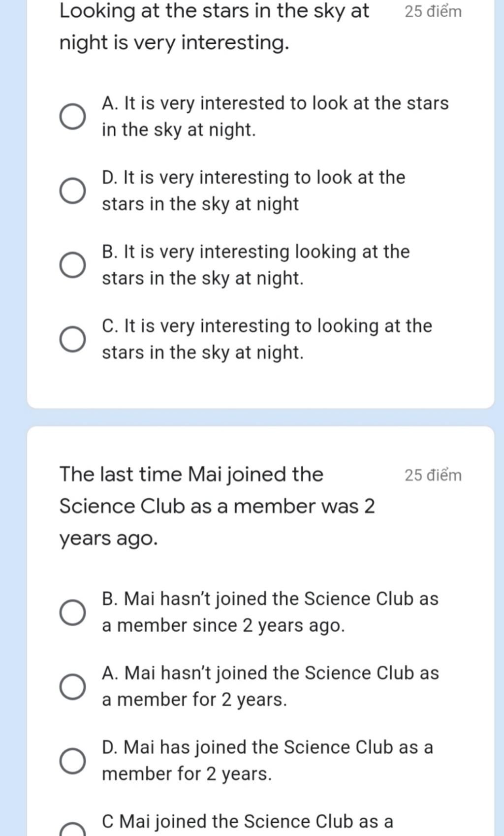504x836 pixels.
Task: Choose 'Mai hasn't joined since 2 years ago'
Action: tap(73, 612)
